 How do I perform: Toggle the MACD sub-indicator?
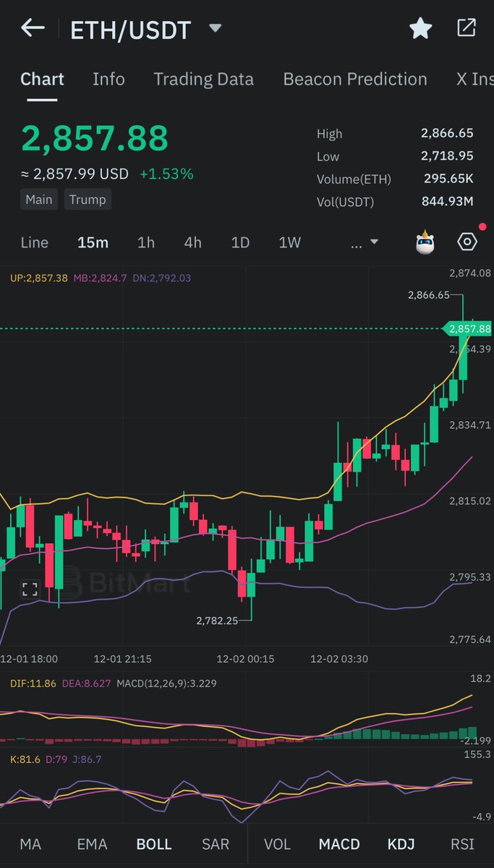pos(339,844)
